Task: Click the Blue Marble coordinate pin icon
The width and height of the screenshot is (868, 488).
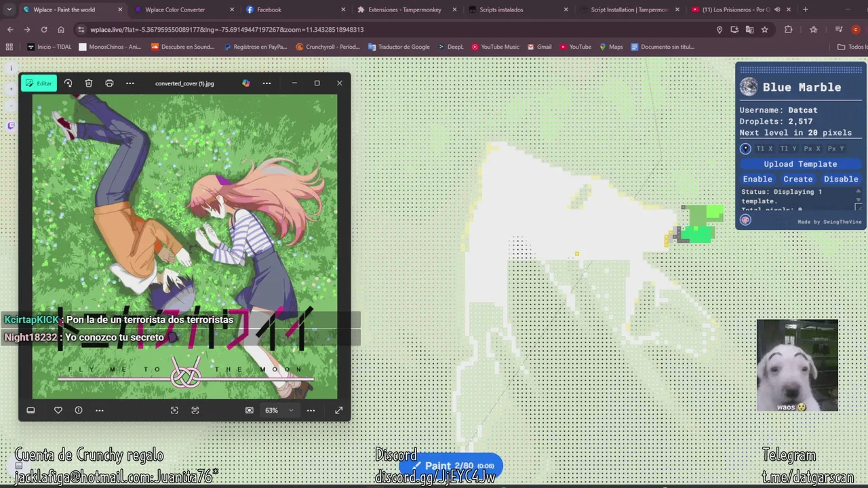Action: [x=745, y=148]
